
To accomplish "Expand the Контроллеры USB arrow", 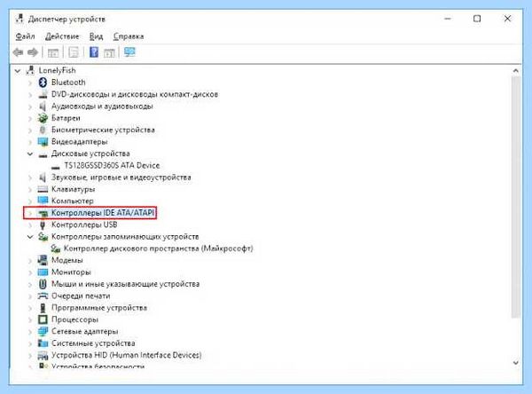I will pos(30,225).
